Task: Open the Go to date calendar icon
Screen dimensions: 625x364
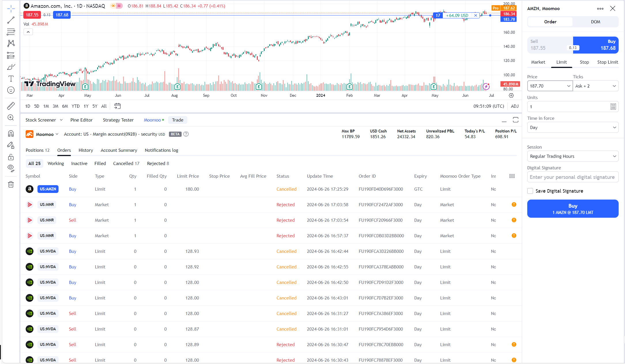Action: click(117, 106)
